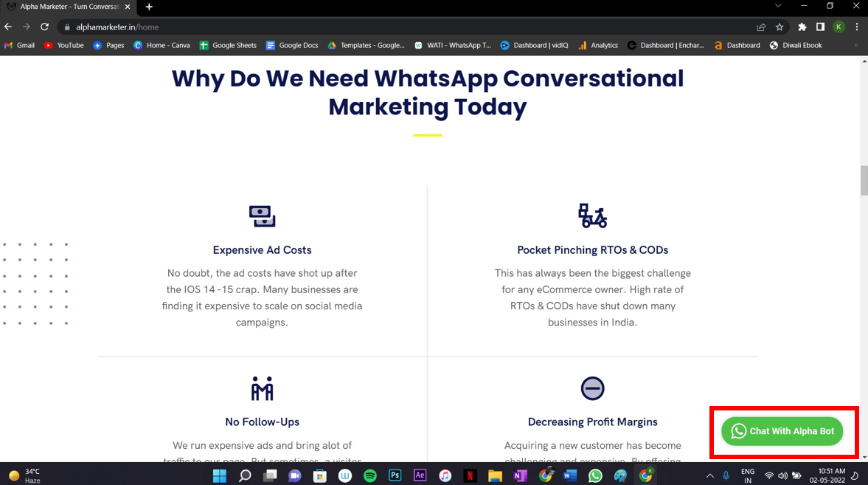Open Photoshop from the taskbar
The width and height of the screenshot is (868, 485).
coord(395,475)
